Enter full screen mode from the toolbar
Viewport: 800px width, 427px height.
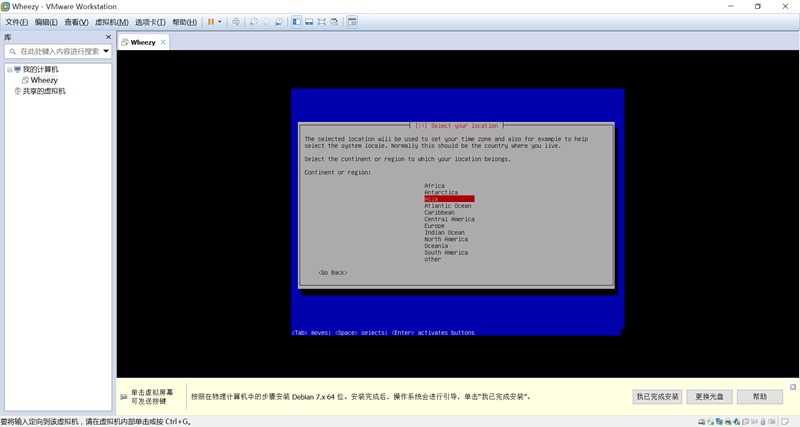point(321,22)
